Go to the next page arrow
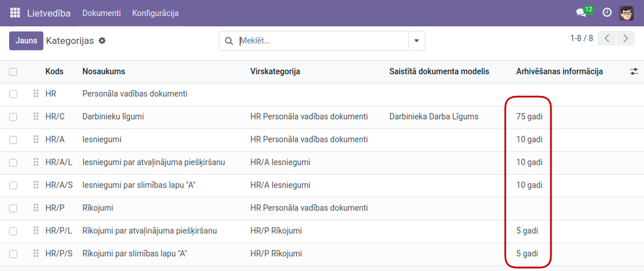The height and width of the screenshot is (271, 644). pyautogui.click(x=626, y=38)
